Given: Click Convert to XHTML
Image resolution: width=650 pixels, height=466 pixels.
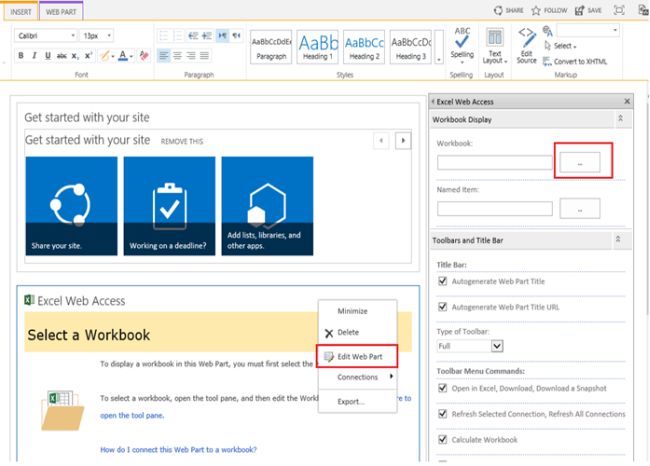Looking at the screenshot, I should (x=575, y=61).
